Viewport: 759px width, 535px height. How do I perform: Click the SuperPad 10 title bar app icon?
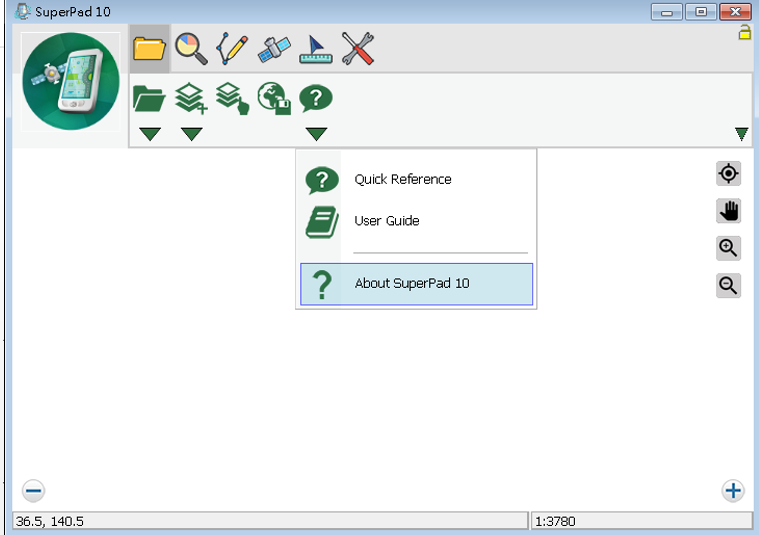click(x=22, y=11)
